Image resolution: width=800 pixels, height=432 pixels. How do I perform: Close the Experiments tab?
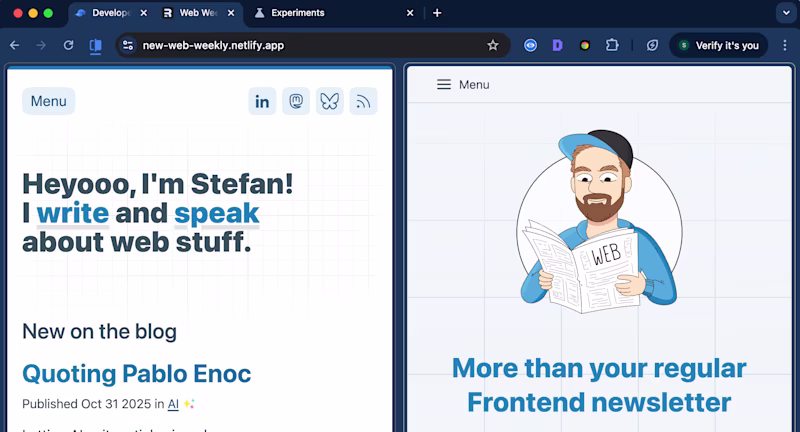[410, 13]
